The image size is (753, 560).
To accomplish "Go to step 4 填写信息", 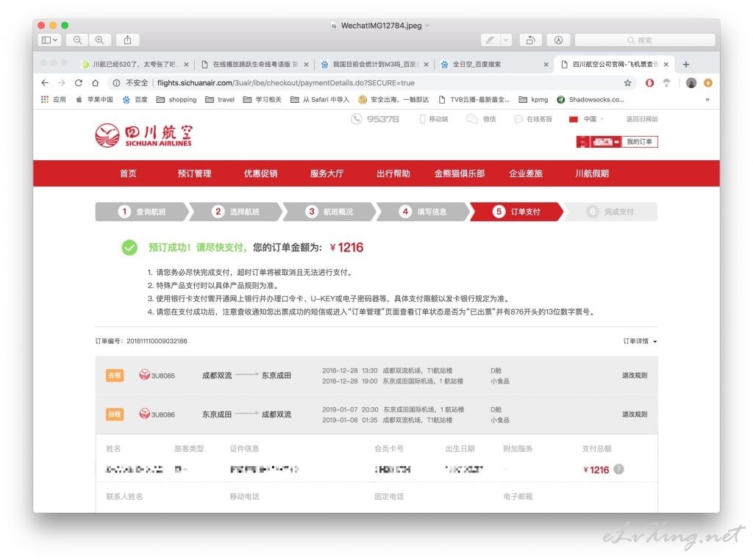I will pos(423,212).
